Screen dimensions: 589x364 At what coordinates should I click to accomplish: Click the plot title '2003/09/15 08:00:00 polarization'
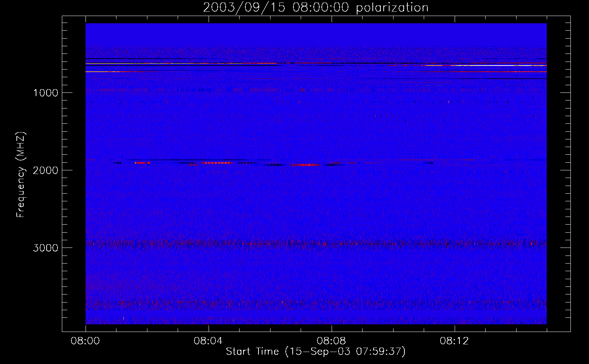pyautogui.click(x=316, y=8)
